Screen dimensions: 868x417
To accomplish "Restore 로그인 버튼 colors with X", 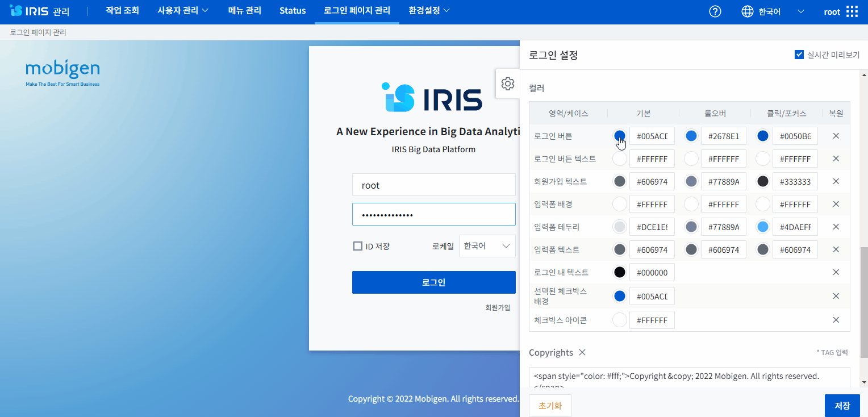I will coord(836,136).
